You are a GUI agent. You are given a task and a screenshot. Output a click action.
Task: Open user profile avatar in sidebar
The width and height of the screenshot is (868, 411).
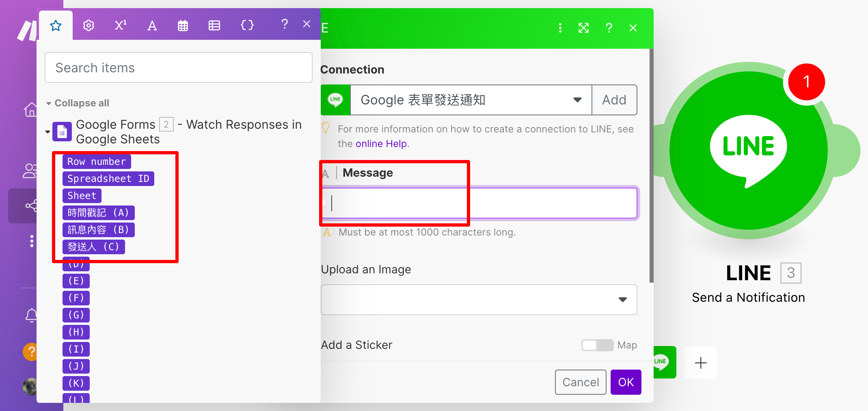(x=30, y=387)
